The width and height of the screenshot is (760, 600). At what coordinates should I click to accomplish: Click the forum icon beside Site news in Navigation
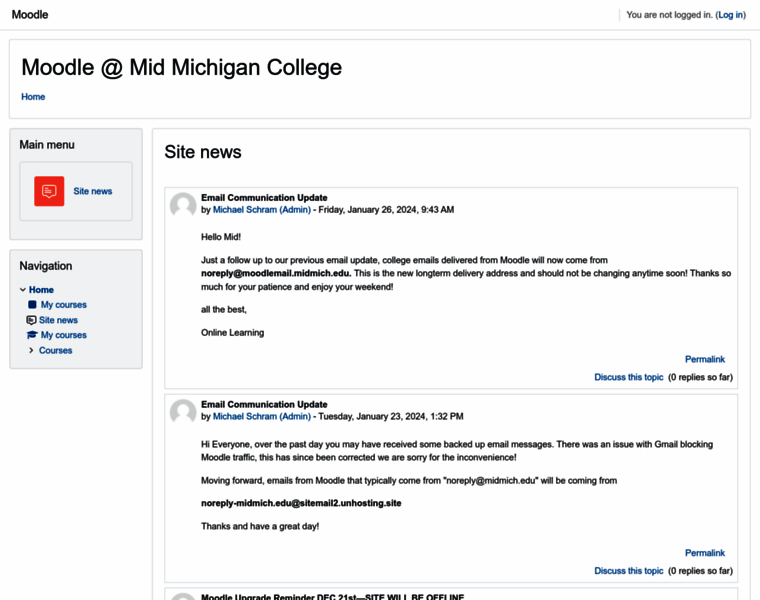31,320
